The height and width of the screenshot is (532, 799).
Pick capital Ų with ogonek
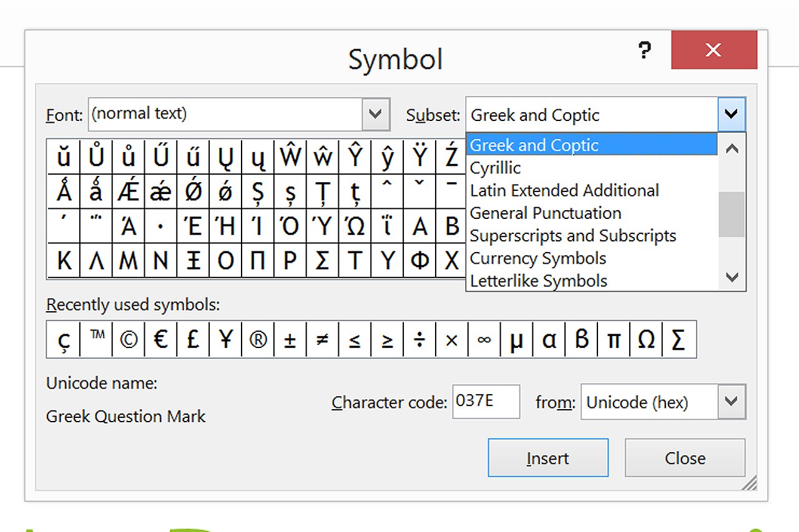click(x=226, y=157)
